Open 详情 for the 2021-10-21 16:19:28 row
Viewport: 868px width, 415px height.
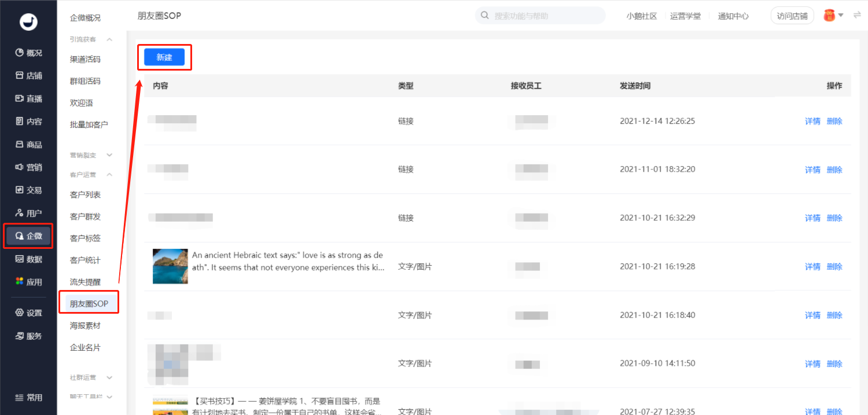click(812, 267)
